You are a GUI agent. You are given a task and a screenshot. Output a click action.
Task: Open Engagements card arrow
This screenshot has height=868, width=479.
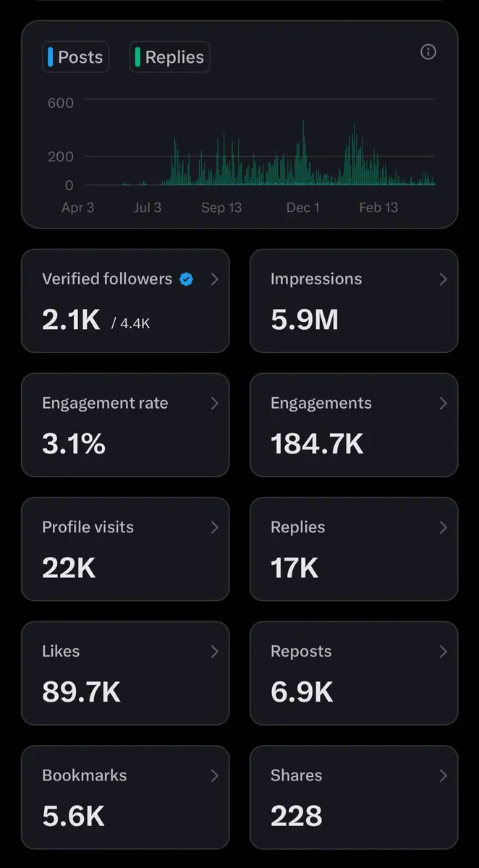pyautogui.click(x=443, y=404)
